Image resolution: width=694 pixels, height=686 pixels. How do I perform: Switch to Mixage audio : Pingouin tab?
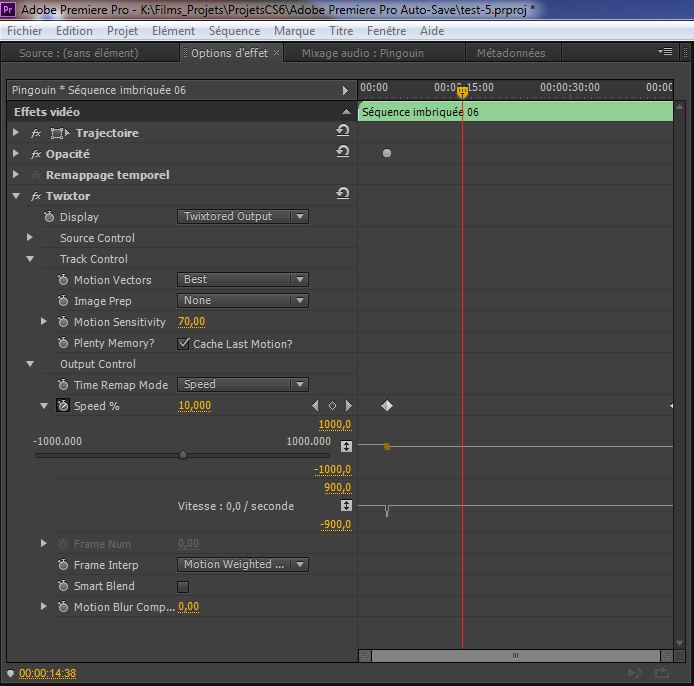362,53
